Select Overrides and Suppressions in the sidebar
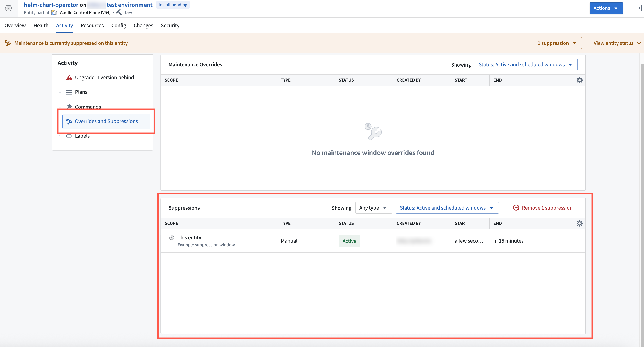 pyautogui.click(x=106, y=121)
